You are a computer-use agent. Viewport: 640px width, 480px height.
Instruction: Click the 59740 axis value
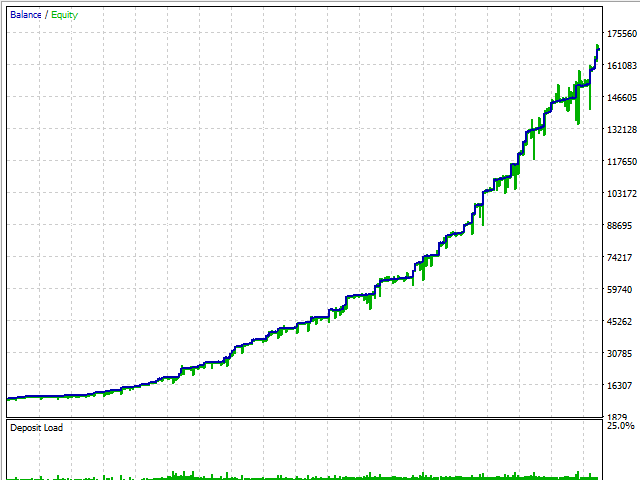pyautogui.click(x=620, y=289)
